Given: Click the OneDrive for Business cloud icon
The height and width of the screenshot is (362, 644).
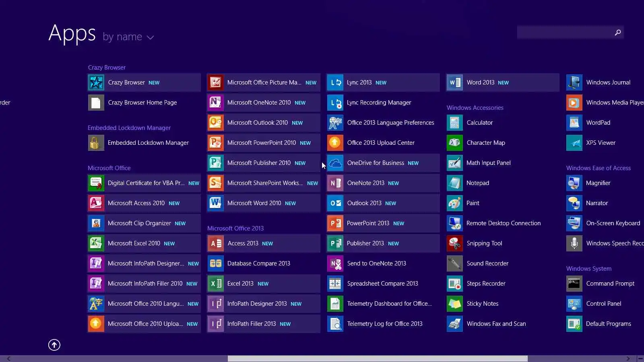Looking at the screenshot, I should [335, 163].
